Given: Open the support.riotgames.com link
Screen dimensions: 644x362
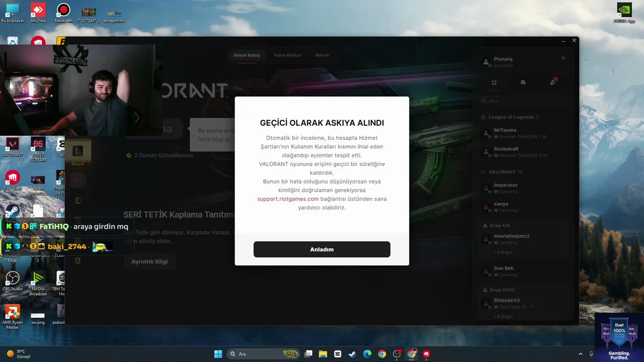Looking at the screenshot, I should pyautogui.click(x=288, y=199).
